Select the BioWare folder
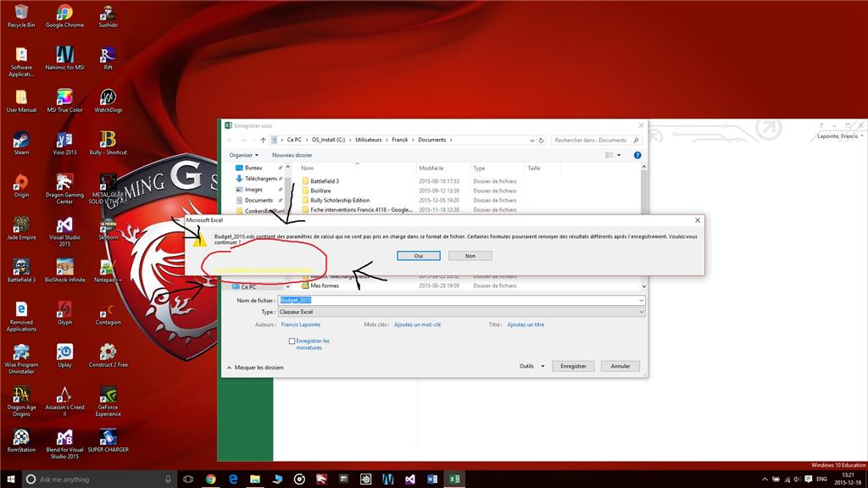The width and height of the screenshot is (868, 488). click(x=320, y=191)
